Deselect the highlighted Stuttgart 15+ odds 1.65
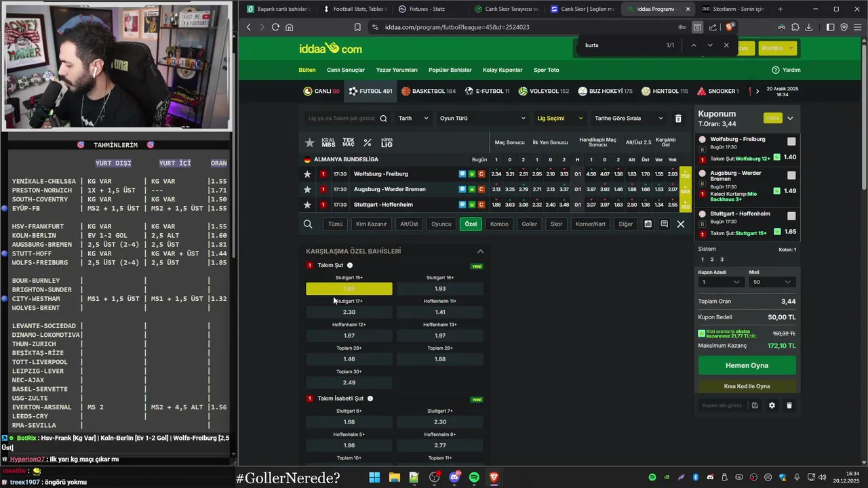Screen dimensions: 868x488 click(349, 289)
